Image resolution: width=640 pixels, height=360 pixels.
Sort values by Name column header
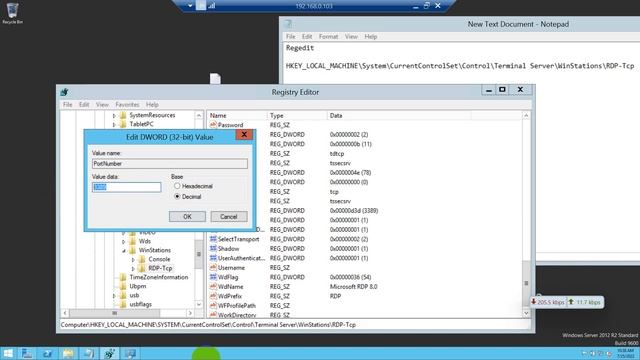coord(237,116)
